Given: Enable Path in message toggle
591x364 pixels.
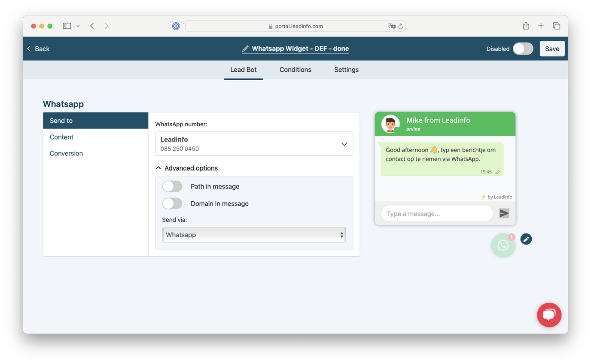Looking at the screenshot, I should [x=172, y=186].
